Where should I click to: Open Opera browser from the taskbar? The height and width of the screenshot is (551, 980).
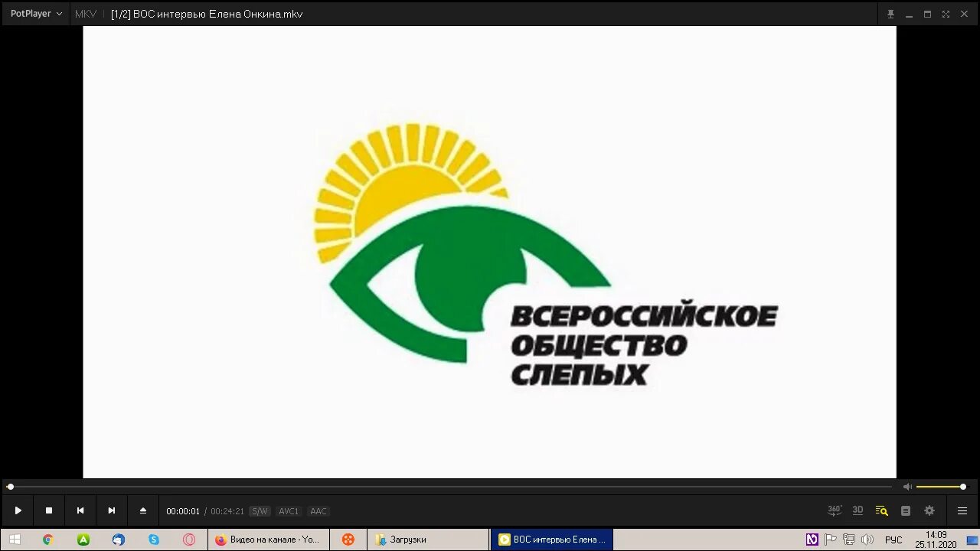189,540
